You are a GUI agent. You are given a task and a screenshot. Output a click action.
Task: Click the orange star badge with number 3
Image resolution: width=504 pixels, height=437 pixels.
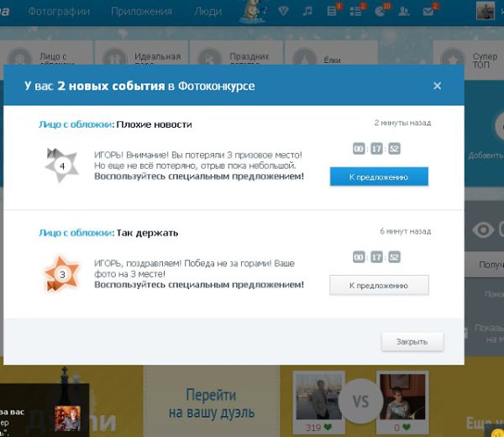coord(61,274)
